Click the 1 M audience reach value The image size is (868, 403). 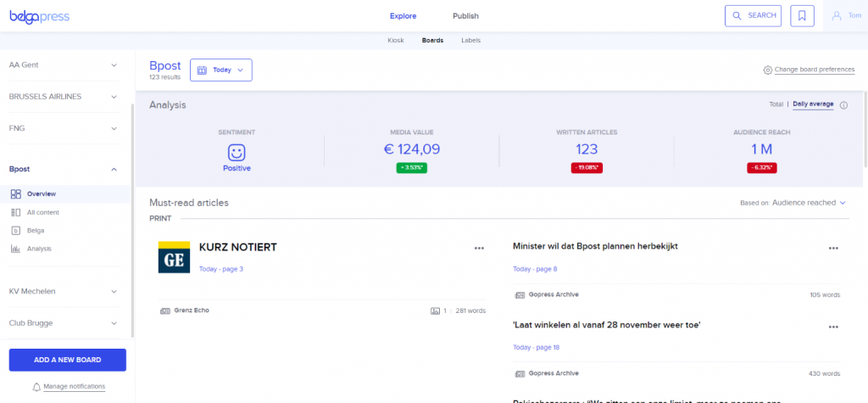click(x=762, y=149)
